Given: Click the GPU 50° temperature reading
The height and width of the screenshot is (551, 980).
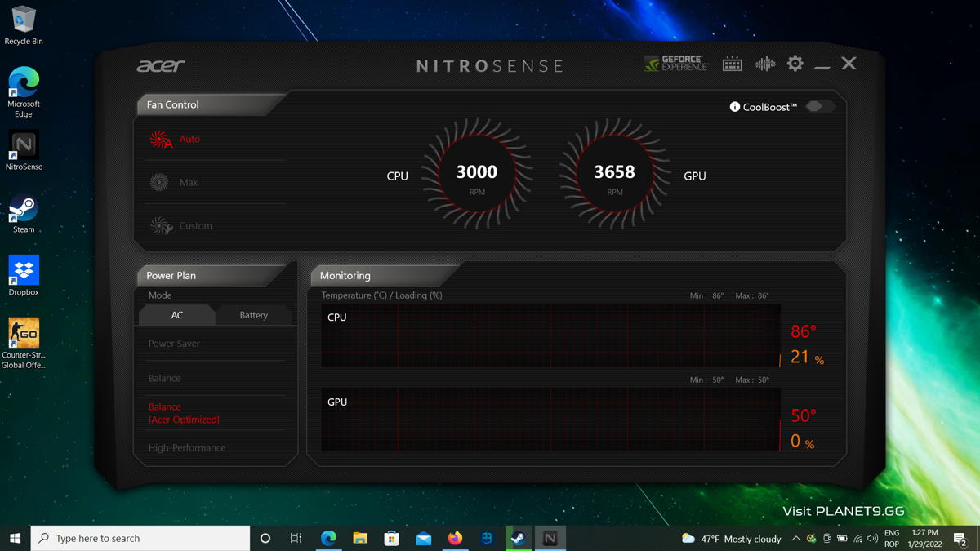Looking at the screenshot, I should [804, 415].
